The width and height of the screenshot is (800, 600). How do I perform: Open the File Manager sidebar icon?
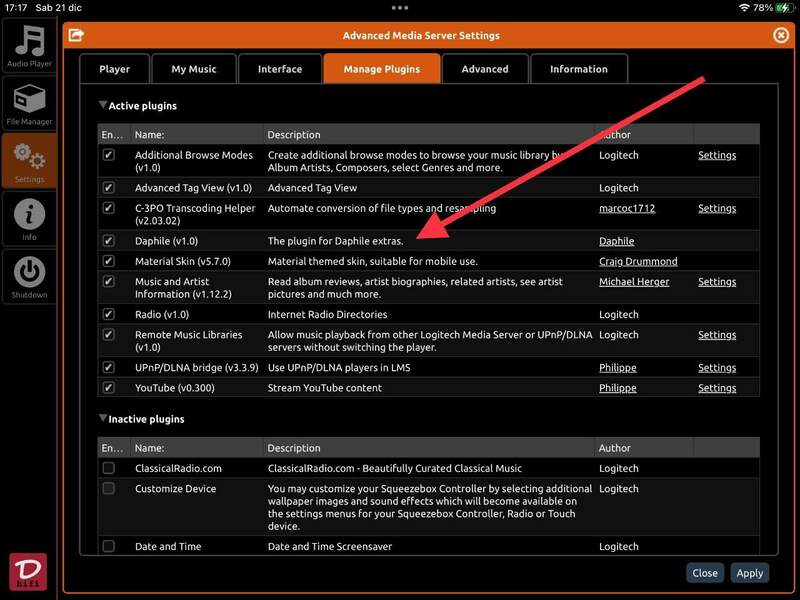29,103
